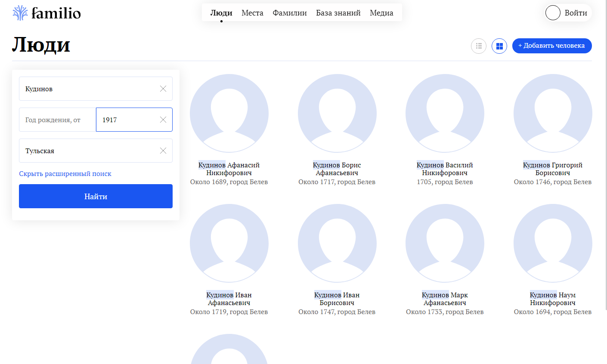Click text Около 1746, город Белев

(553, 182)
